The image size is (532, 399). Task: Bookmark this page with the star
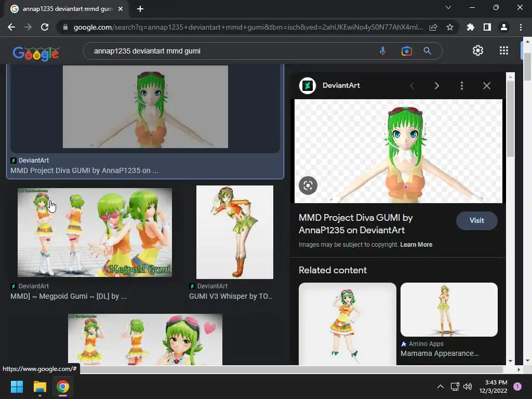point(450,27)
